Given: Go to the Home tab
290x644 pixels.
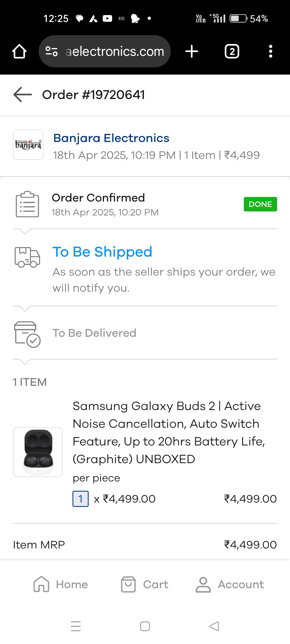Looking at the screenshot, I should pos(61,584).
